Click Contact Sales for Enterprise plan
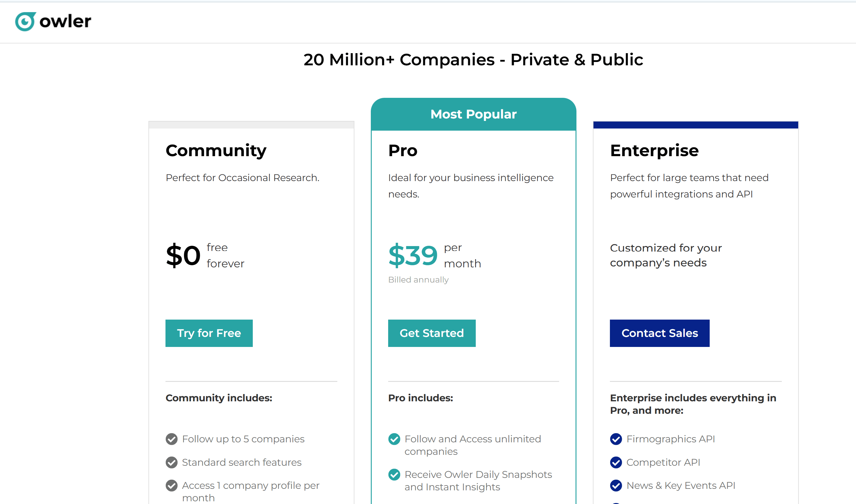856x504 pixels. pyautogui.click(x=659, y=333)
